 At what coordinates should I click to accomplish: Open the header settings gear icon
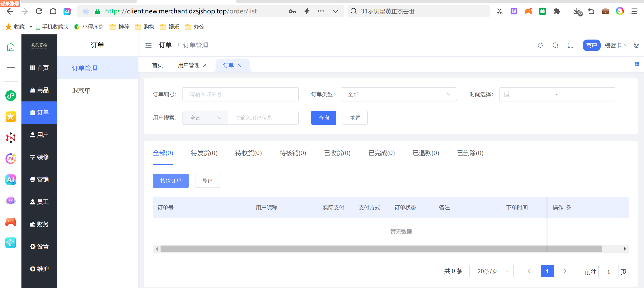pos(636,45)
